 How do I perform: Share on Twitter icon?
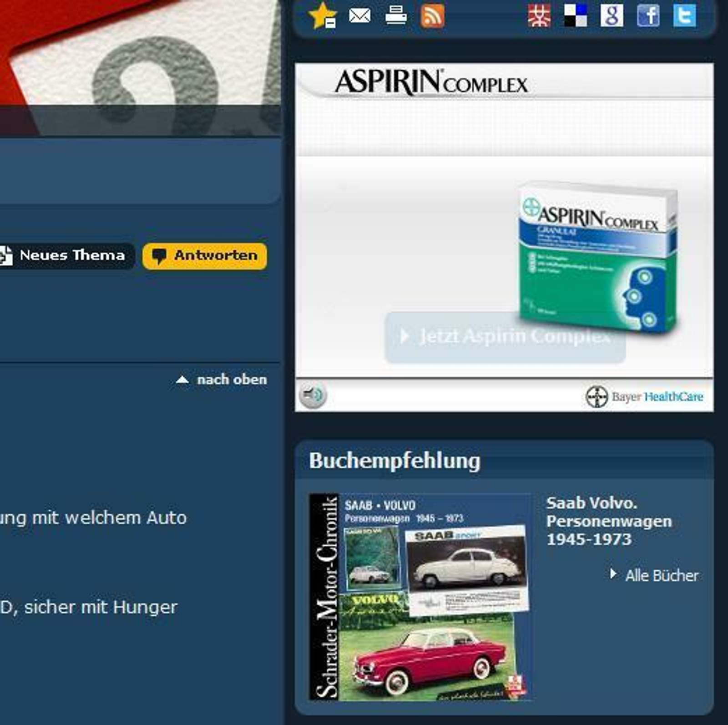point(685,16)
